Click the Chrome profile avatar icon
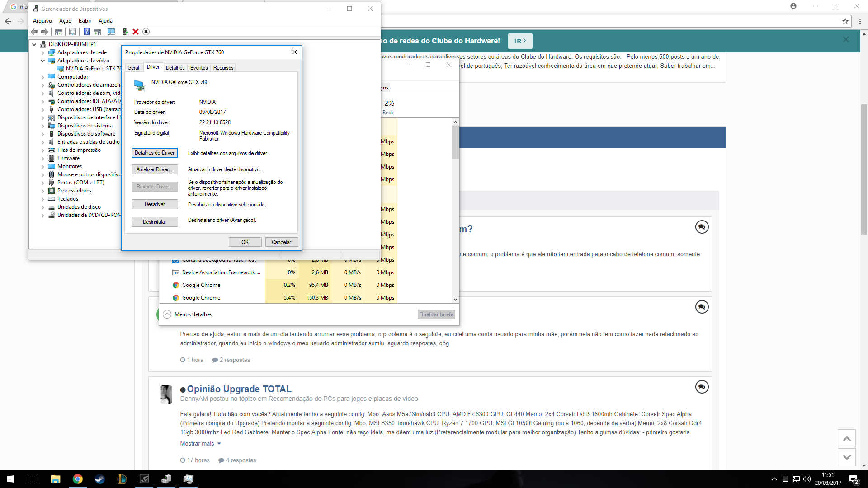Image resolution: width=868 pixels, height=488 pixels. [x=793, y=6]
